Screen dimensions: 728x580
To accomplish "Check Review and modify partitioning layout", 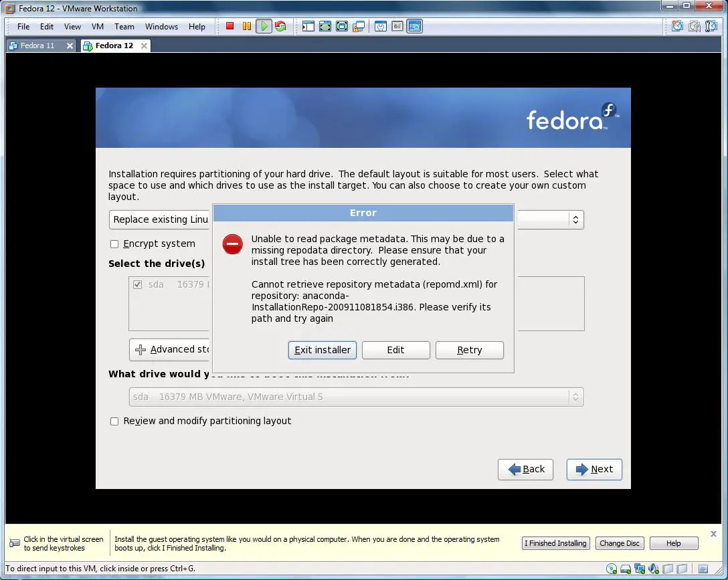I will coord(114,421).
